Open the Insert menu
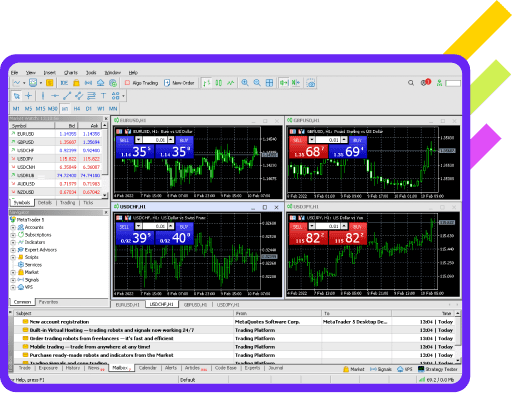Viewport: 512px width, 393px height. [x=50, y=72]
